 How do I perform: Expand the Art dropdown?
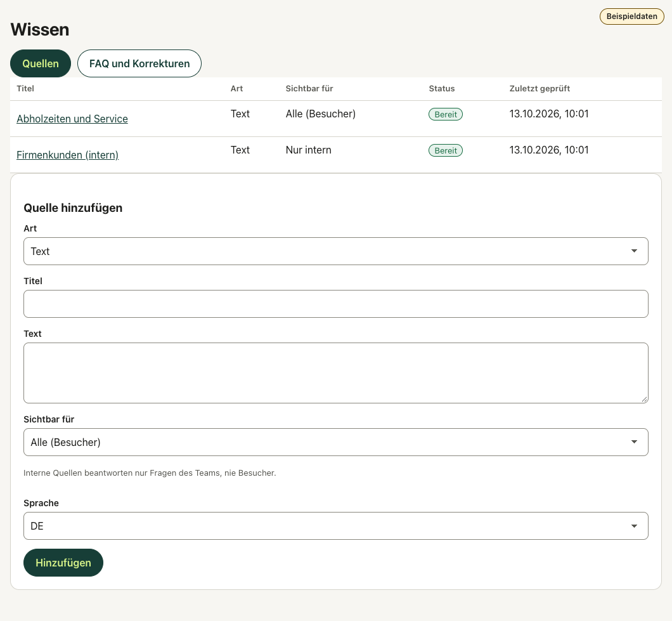[335, 251]
